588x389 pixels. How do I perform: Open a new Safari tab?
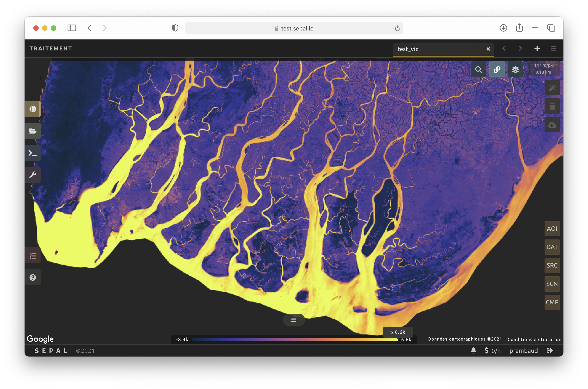click(535, 28)
